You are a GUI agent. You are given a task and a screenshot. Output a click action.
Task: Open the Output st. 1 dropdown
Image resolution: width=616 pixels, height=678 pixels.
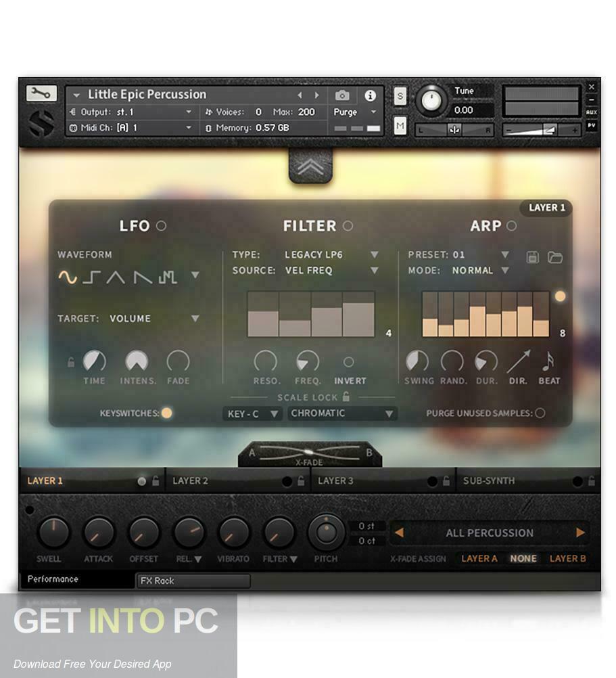tap(131, 112)
